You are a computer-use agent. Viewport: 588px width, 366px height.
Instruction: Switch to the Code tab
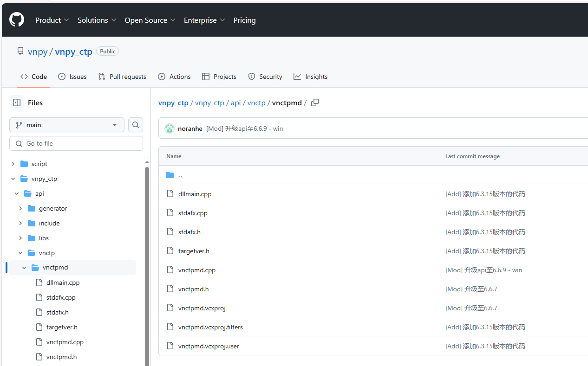point(33,77)
